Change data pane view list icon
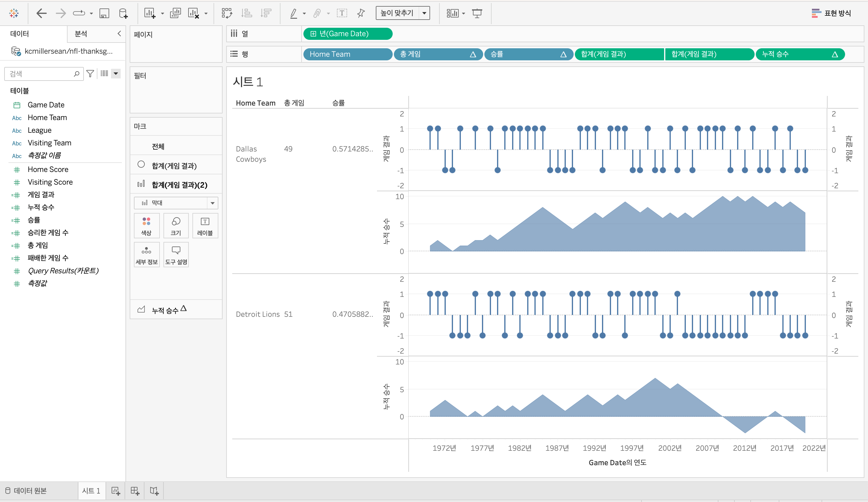 coord(104,73)
